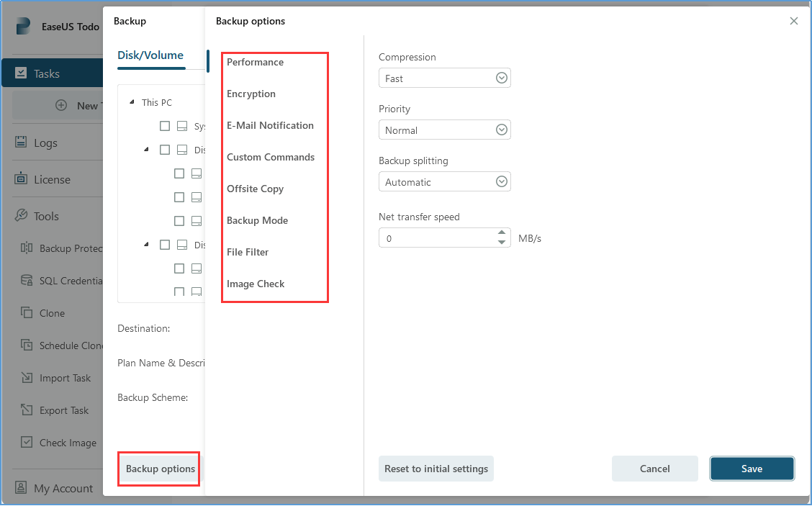Click the My Account icon
This screenshot has width=812, height=506.
point(21,488)
